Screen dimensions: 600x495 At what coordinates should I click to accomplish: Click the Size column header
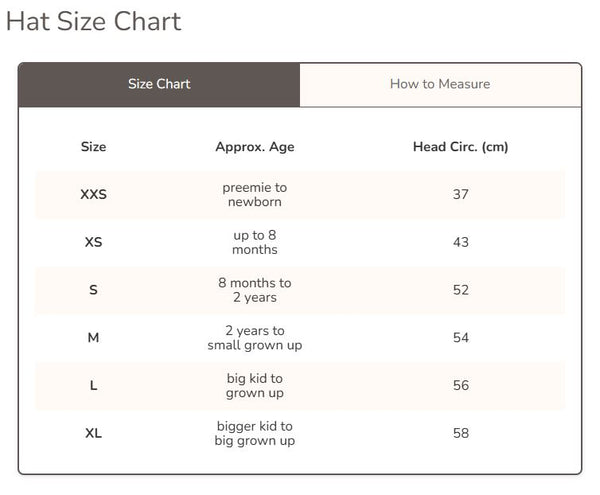pyautogui.click(x=93, y=147)
